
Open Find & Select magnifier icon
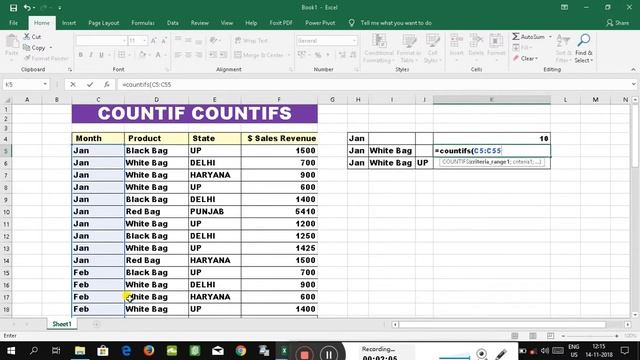click(584, 41)
